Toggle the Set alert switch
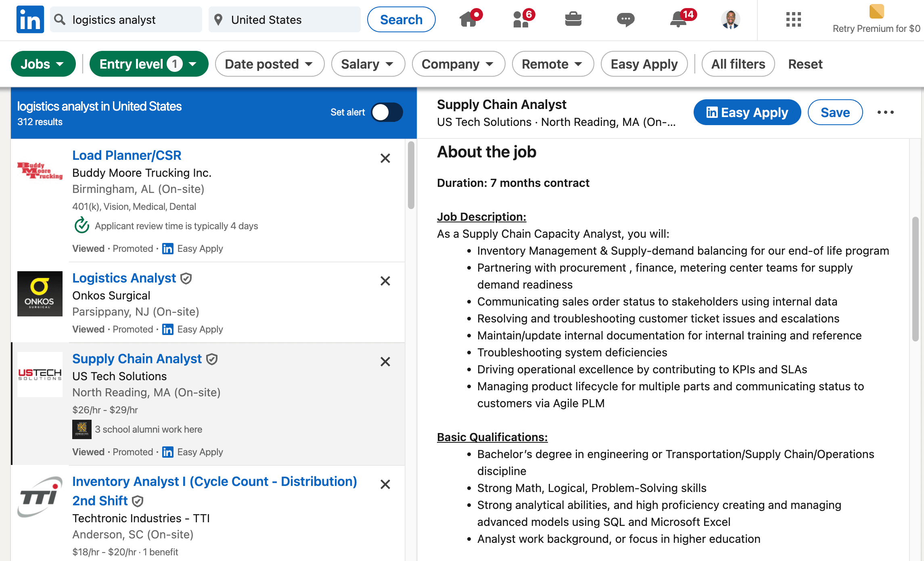The width and height of the screenshot is (924, 561). click(387, 112)
